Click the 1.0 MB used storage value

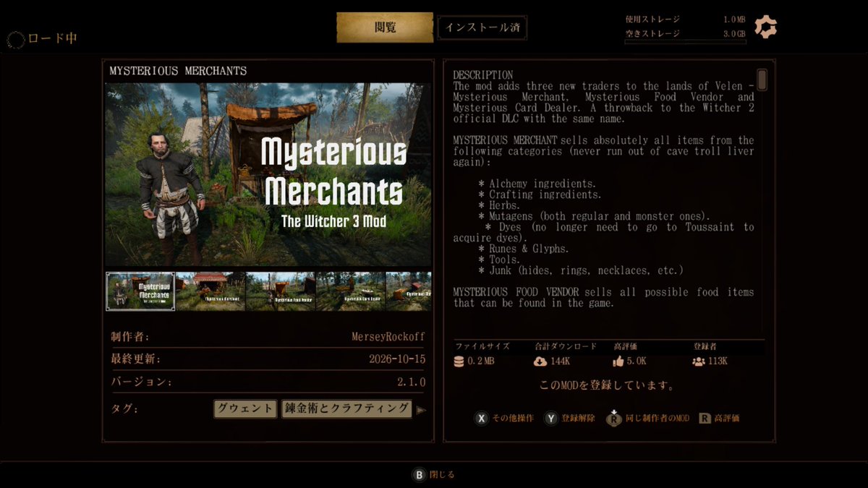pyautogui.click(x=733, y=20)
